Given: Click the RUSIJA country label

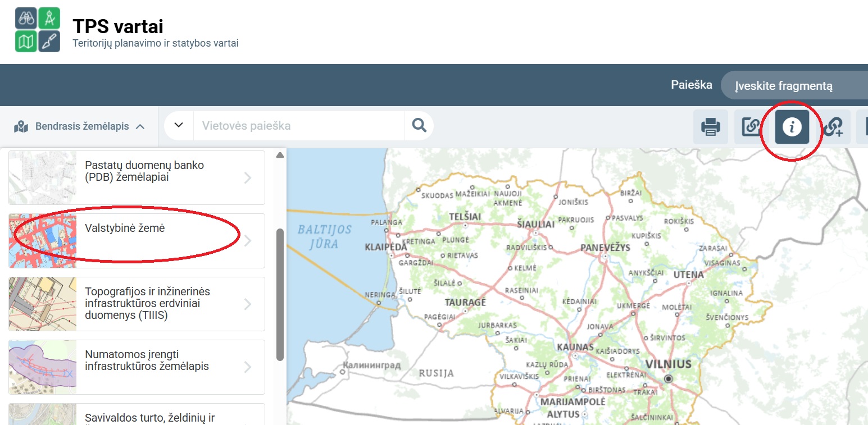Looking at the screenshot, I should click(436, 373).
